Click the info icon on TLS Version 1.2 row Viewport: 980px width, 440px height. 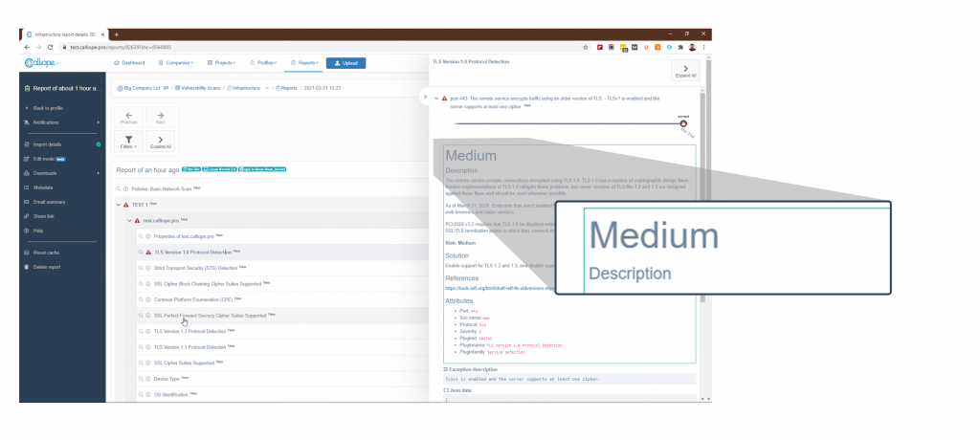coord(148,331)
